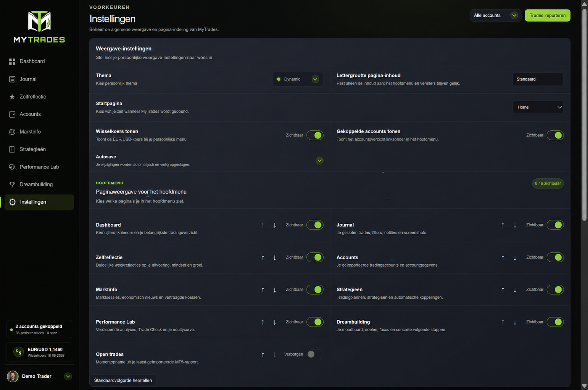Screen dimensions: 588x390
Task: Click the Zelfreflectie star icon
Action: 12,97
